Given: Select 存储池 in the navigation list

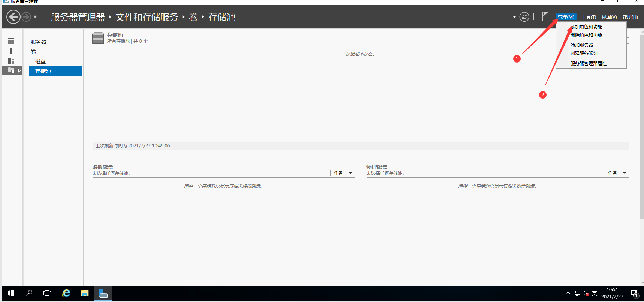Looking at the screenshot, I should [x=56, y=71].
